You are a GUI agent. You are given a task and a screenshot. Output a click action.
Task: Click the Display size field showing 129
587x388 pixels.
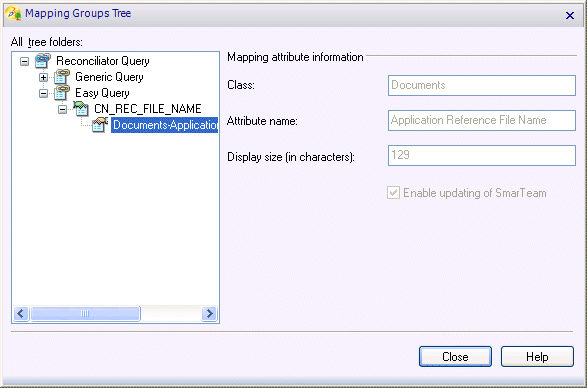tap(482, 155)
